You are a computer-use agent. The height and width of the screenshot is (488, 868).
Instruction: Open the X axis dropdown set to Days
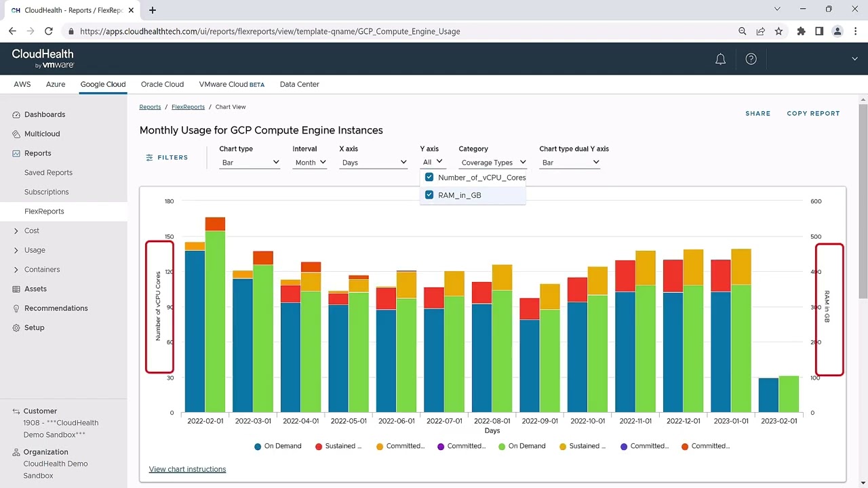(x=373, y=163)
